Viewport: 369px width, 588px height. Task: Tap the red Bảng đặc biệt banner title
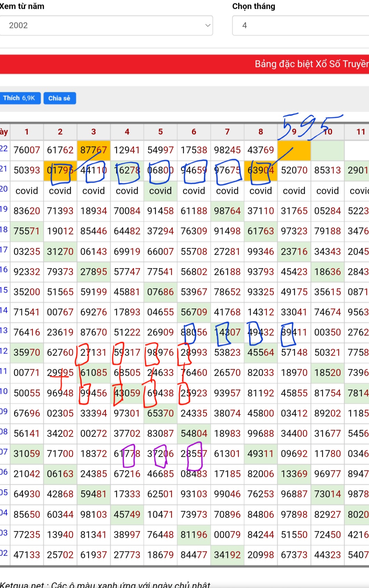pos(311,64)
